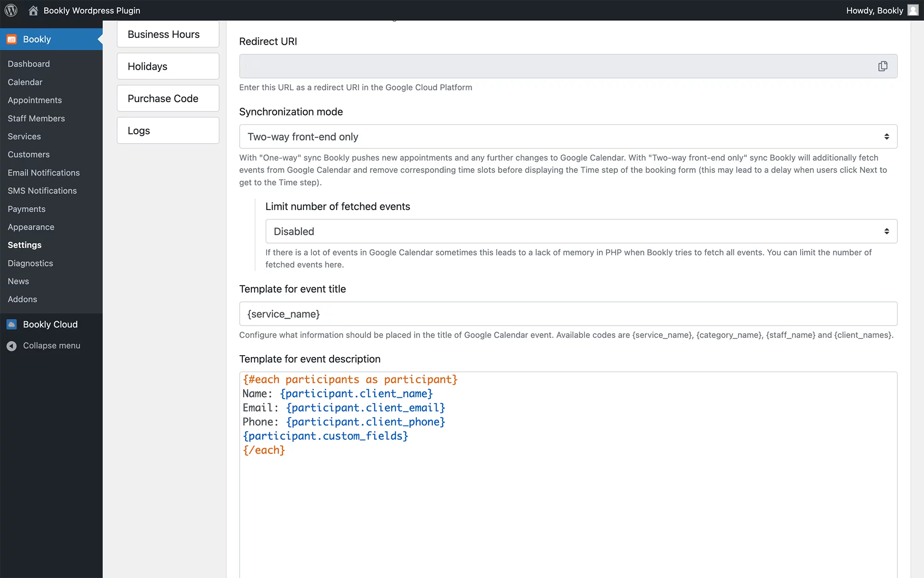
Task: Switch to Purchase Code settings tab
Action: [168, 98]
